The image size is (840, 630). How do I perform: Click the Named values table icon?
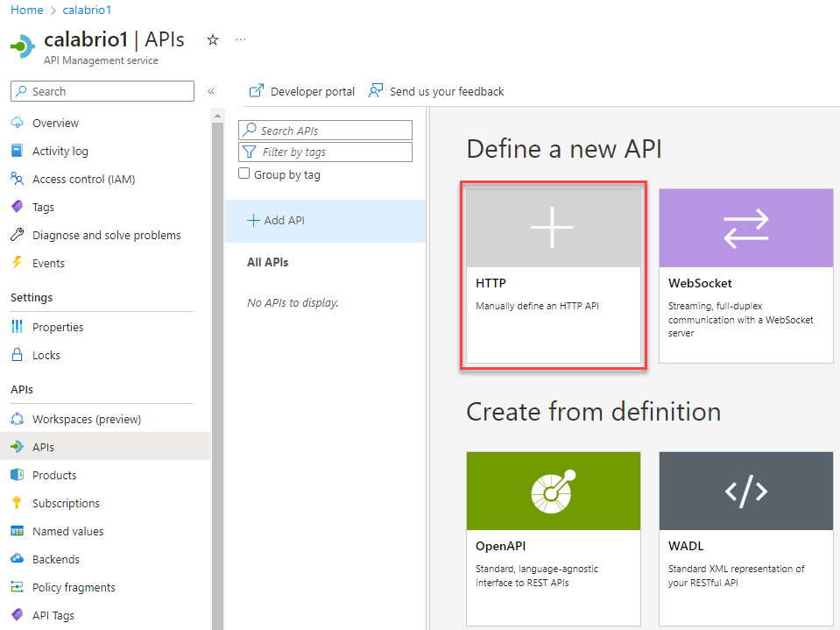click(18, 531)
